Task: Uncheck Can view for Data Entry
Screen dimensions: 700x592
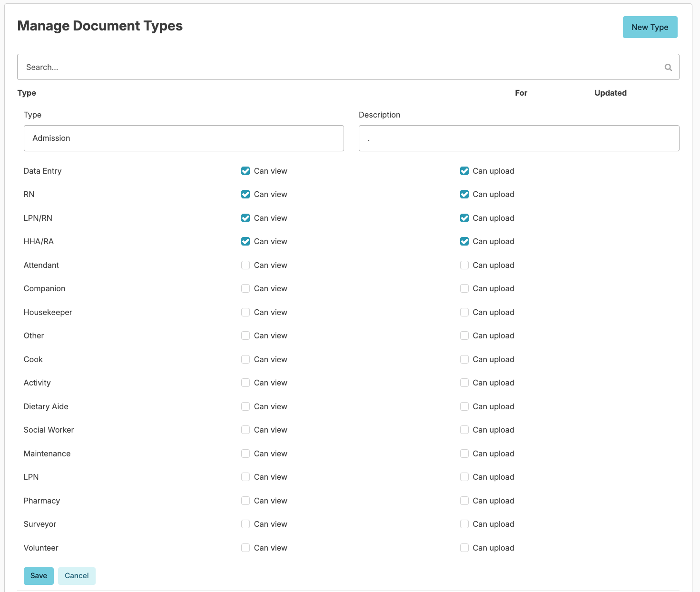Action: pyautogui.click(x=246, y=171)
